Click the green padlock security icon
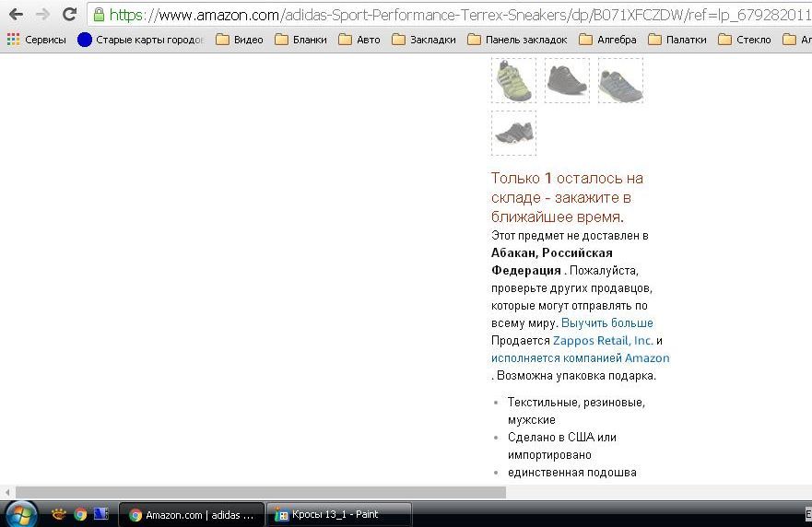This screenshot has width=812, height=527. (99, 14)
